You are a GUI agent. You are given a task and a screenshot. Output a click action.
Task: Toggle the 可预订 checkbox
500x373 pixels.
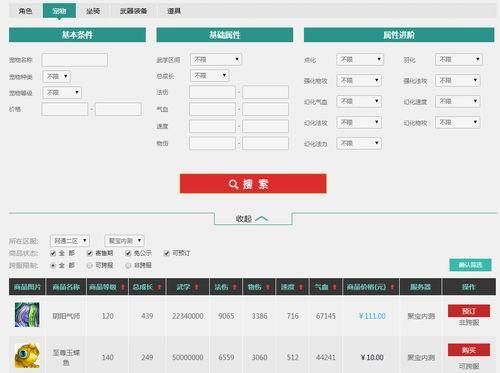click(167, 253)
